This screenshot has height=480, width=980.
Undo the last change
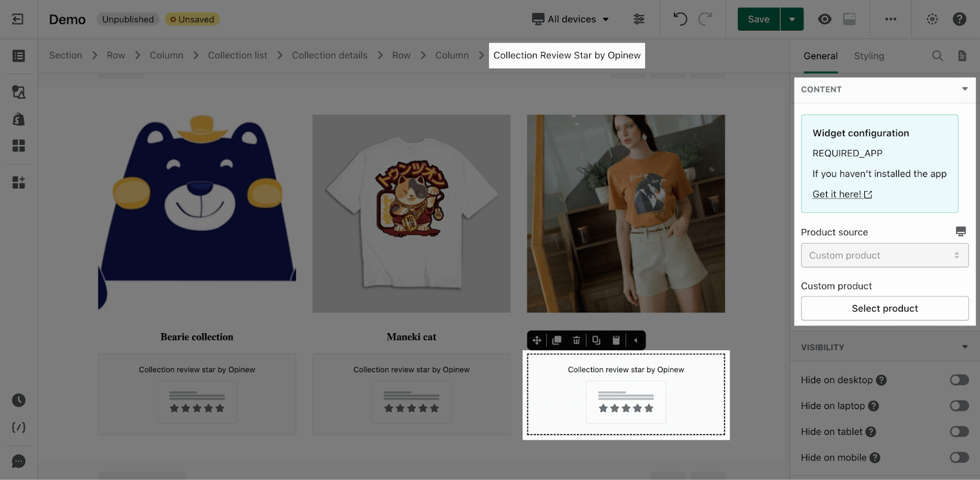pos(680,19)
